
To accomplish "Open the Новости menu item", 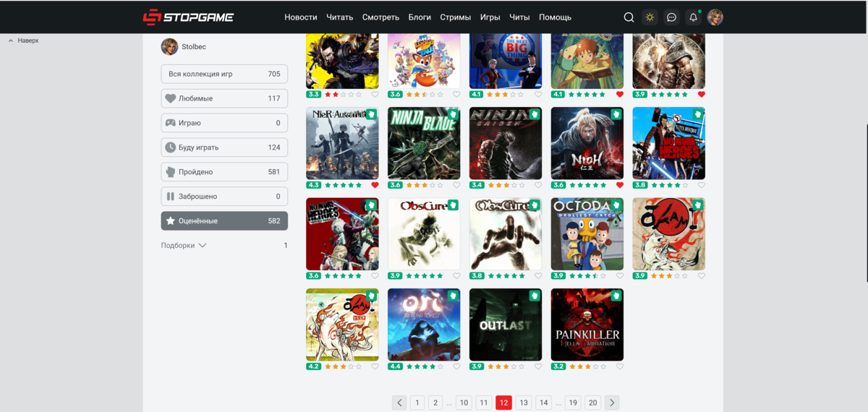I will tap(301, 17).
